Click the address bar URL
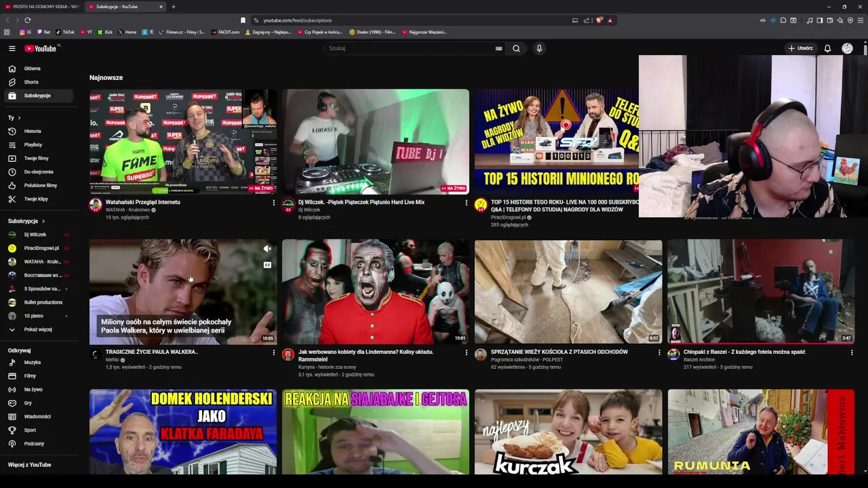 point(297,20)
